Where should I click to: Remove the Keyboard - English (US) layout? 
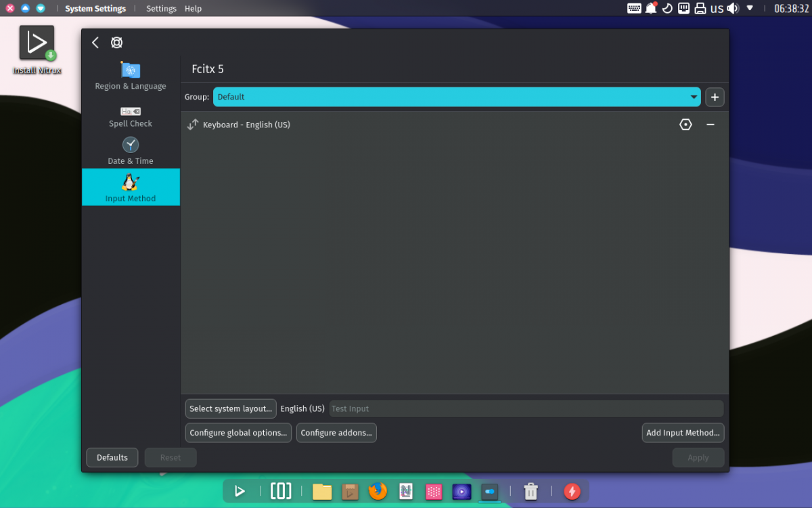click(x=710, y=125)
